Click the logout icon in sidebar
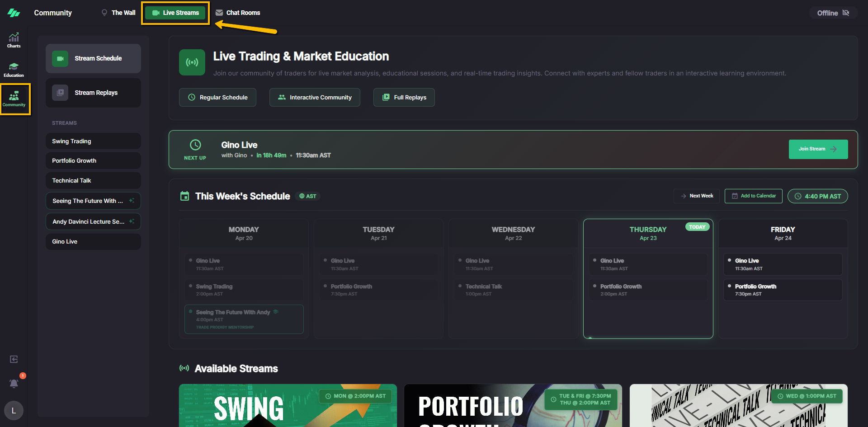This screenshot has height=427, width=868. (x=14, y=359)
